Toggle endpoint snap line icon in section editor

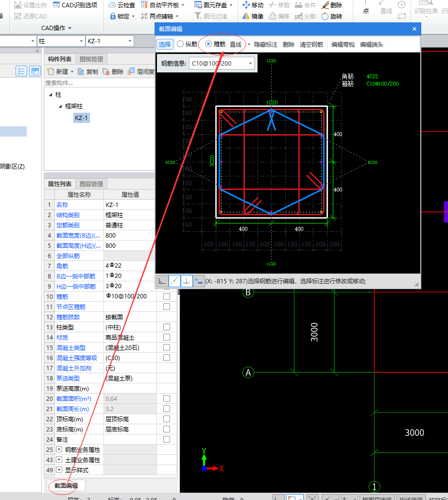point(174,281)
